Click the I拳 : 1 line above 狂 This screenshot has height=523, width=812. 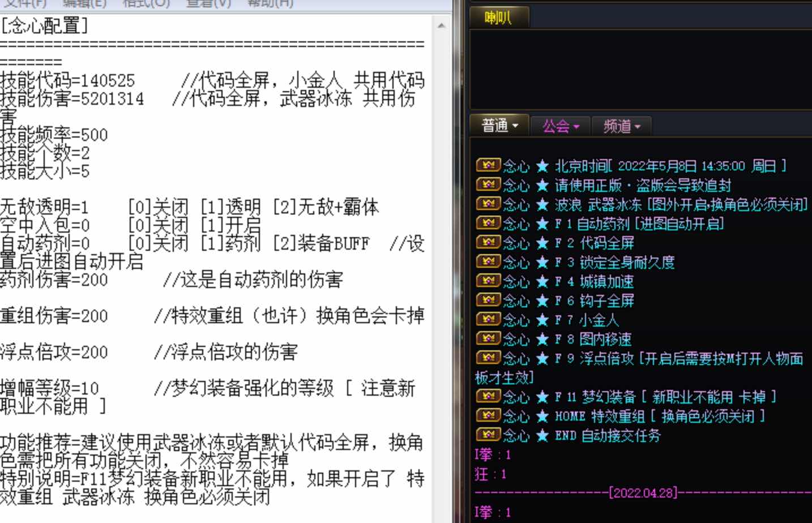point(493,455)
